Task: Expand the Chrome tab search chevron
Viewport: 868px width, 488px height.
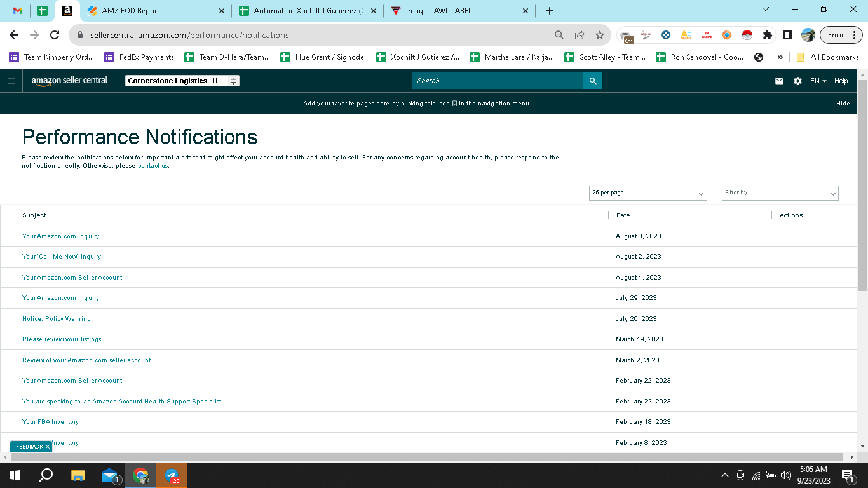Action: click(766, 10)
